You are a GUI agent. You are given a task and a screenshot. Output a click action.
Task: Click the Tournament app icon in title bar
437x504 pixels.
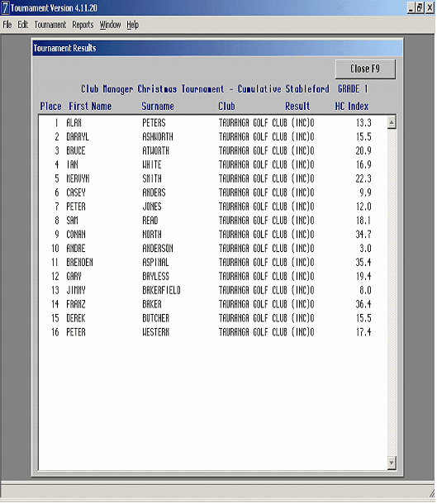(5, 7)
